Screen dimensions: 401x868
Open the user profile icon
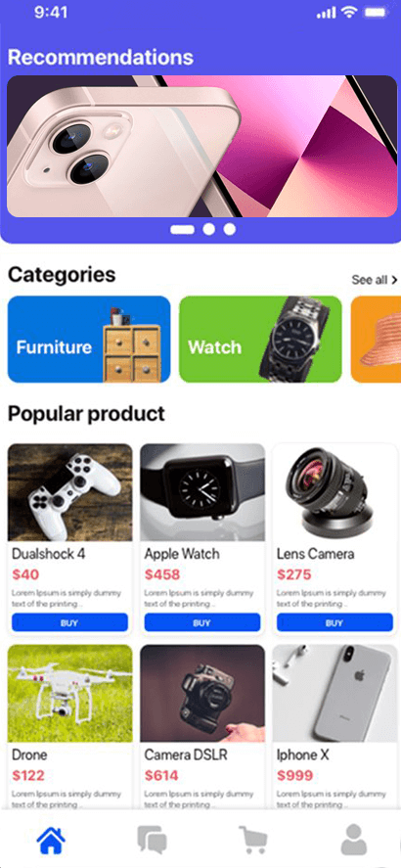click(354, 840)
